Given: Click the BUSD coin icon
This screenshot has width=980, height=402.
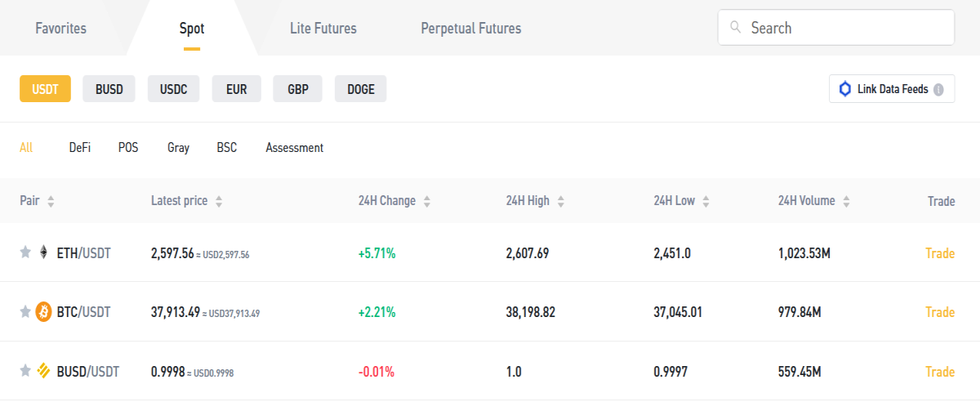Looking at the screenshot, I should pyautogui.click(x=43, y=371).
